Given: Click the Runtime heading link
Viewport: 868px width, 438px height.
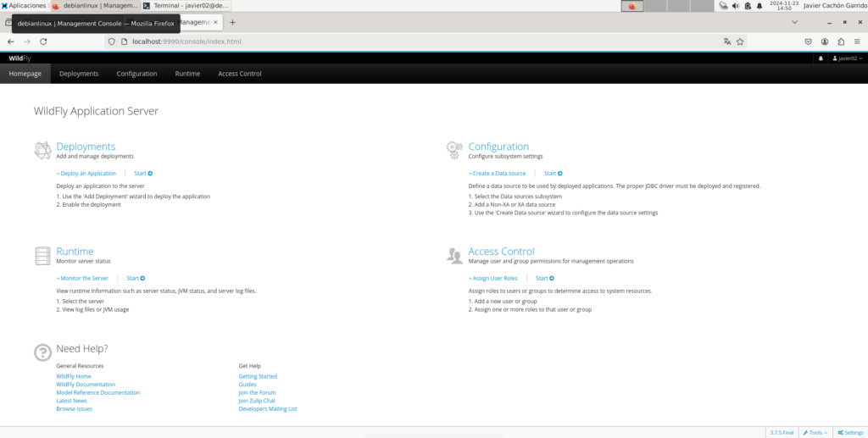Looking at the screenshot, I should coord(75,252).
